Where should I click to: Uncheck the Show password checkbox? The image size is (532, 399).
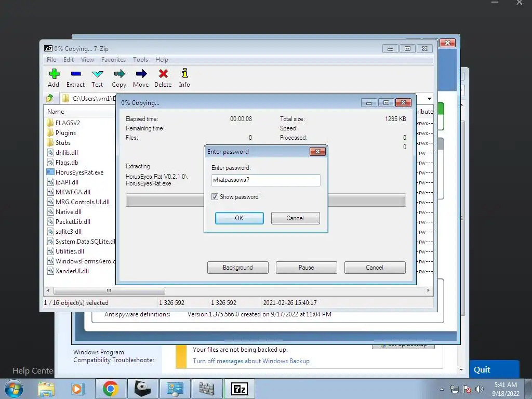215,197
